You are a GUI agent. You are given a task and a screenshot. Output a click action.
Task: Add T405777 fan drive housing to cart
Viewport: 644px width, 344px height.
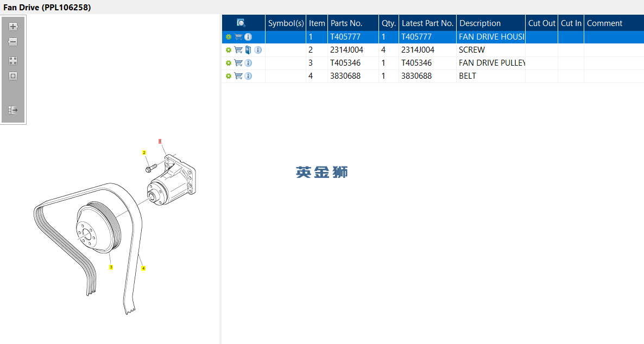coord(238,37)
